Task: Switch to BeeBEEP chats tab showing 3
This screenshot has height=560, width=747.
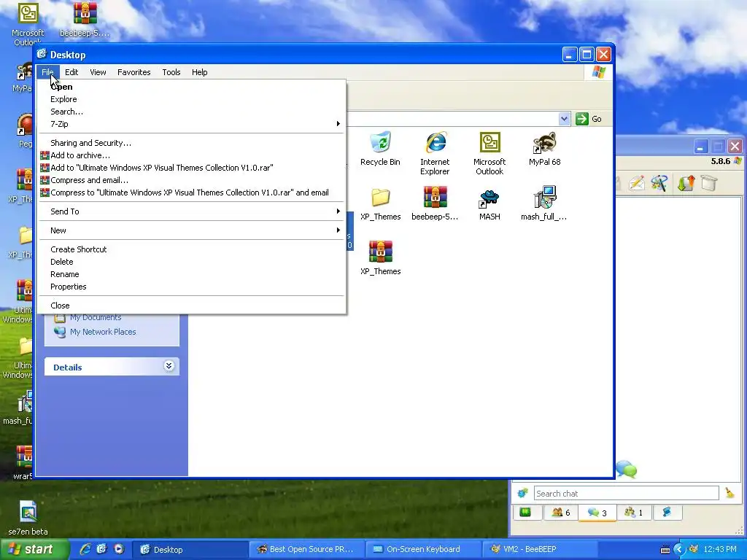Action: pyautogui.click(x=597, y=513)
